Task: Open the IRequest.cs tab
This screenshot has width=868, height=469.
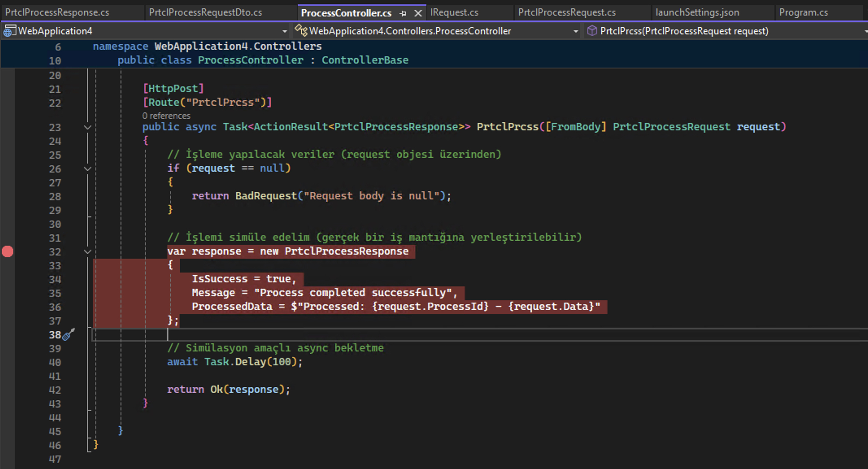Action: (x=454, y=13)
